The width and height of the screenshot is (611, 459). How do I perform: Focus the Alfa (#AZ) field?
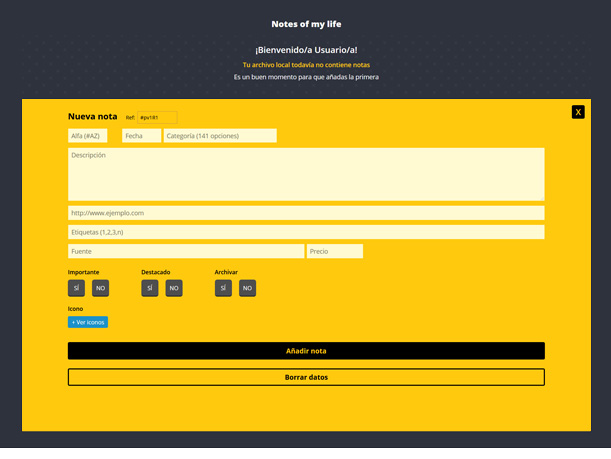(x=88, y=136)
